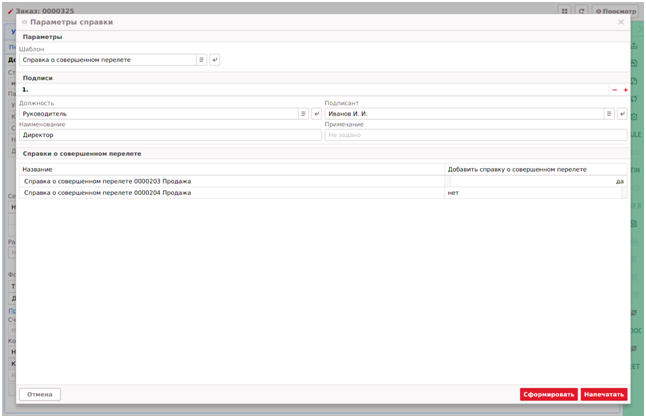Close the Параметры справки dialog
646x418 pixels.
pos(621,21)
